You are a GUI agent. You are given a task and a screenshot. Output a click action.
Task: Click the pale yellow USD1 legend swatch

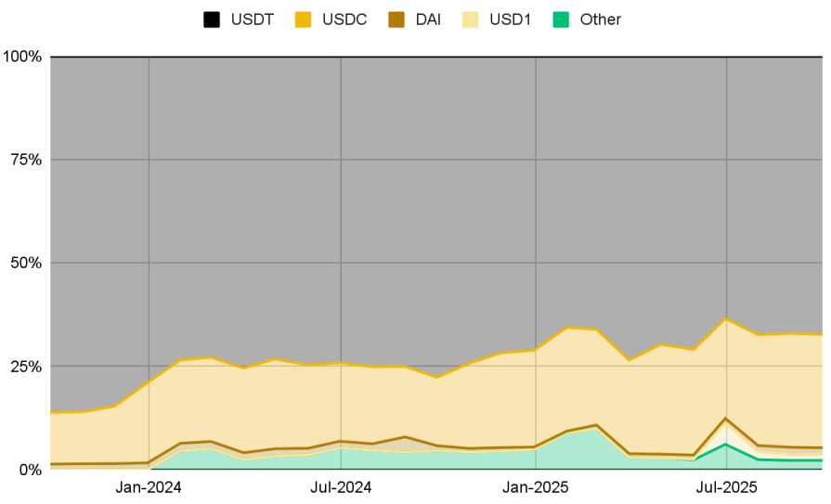click(x=471, y=19)
